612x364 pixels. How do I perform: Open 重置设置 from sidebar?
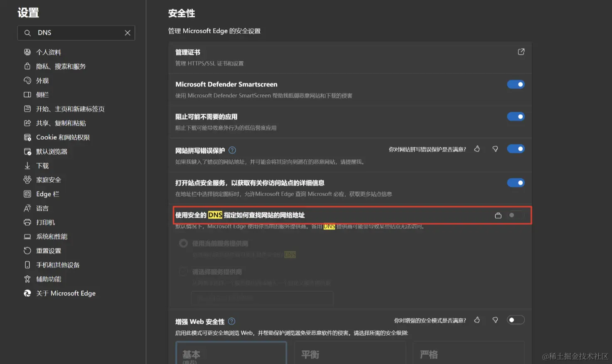click(x=49, y=251)
